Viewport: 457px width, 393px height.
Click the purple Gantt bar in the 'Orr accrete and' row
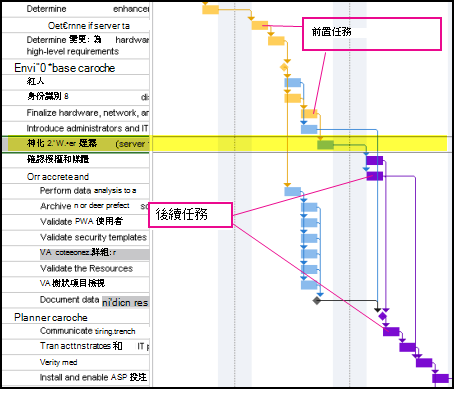(375, 176)
